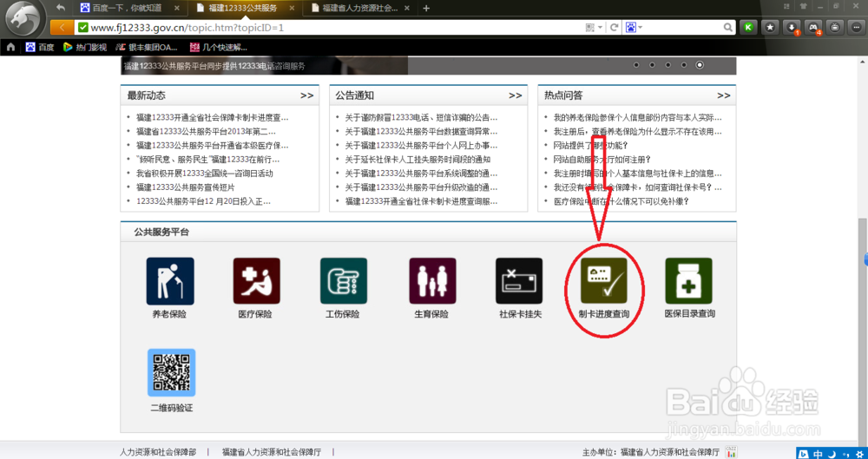
Task: Click the gamepad toolbar icon
Action: coord(814,27)
